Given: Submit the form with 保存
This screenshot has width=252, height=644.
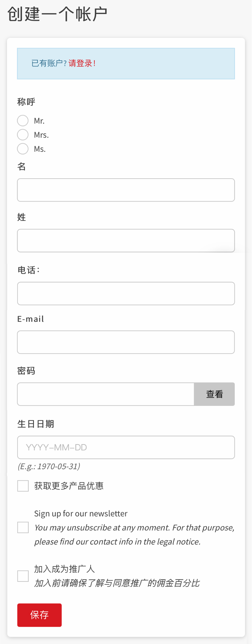Looking at the screenshot, I should (40, 615).
